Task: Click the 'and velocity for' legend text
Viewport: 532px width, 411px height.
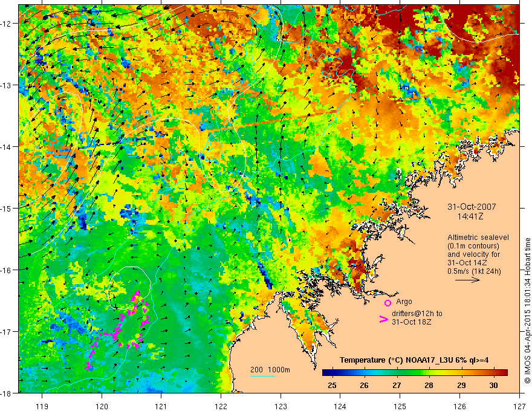Action: [473, 254]
